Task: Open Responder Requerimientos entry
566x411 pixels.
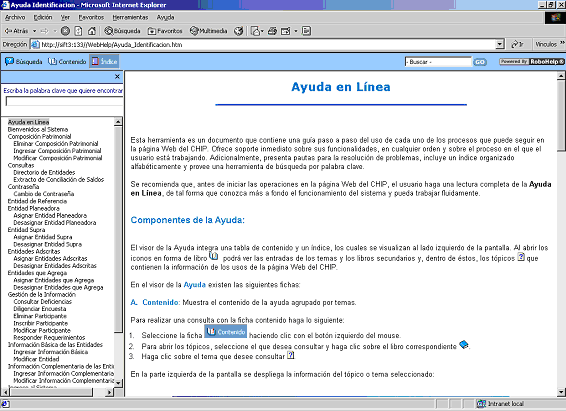Action: pos(49,338)
